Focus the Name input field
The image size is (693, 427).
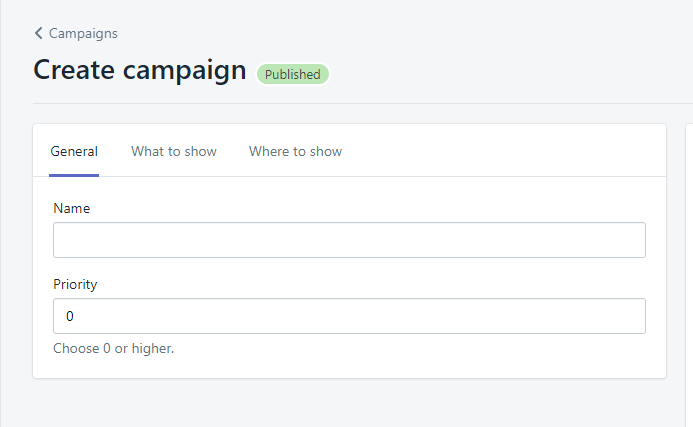(349, 240)
